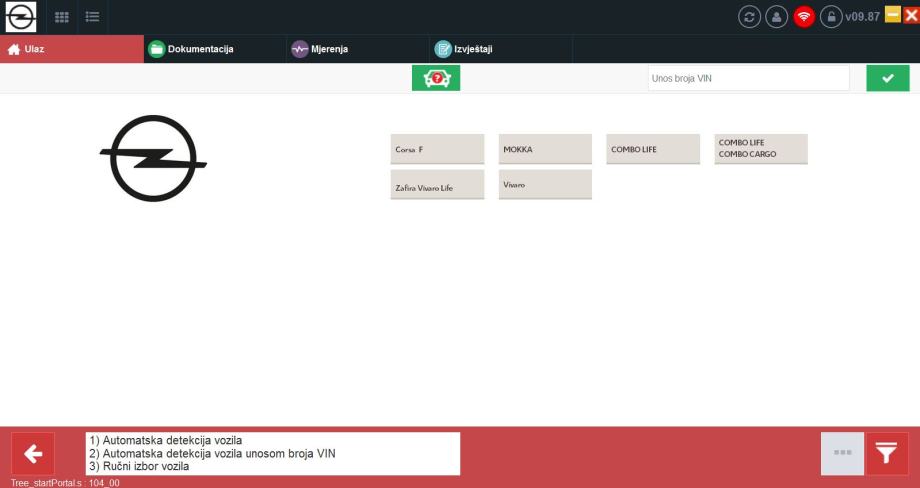
Task: Open the Dokumentacija tab
Action: coord(215,49)
